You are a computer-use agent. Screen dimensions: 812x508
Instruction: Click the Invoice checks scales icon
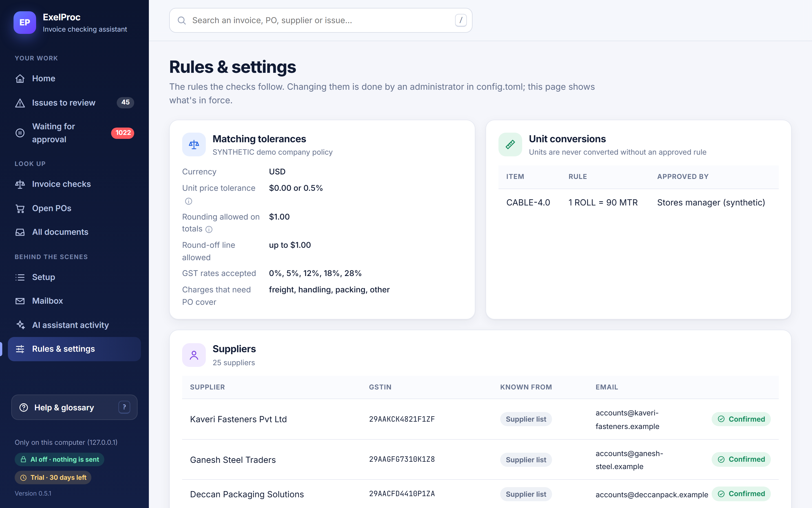pos(20,184)
